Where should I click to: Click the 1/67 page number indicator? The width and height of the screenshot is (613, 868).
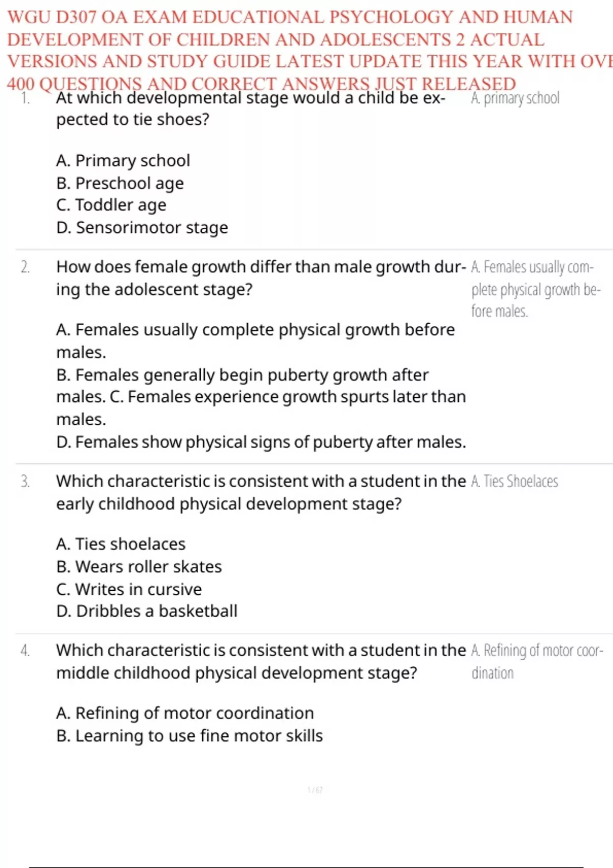pyautogui.click(x=315, y=790)
